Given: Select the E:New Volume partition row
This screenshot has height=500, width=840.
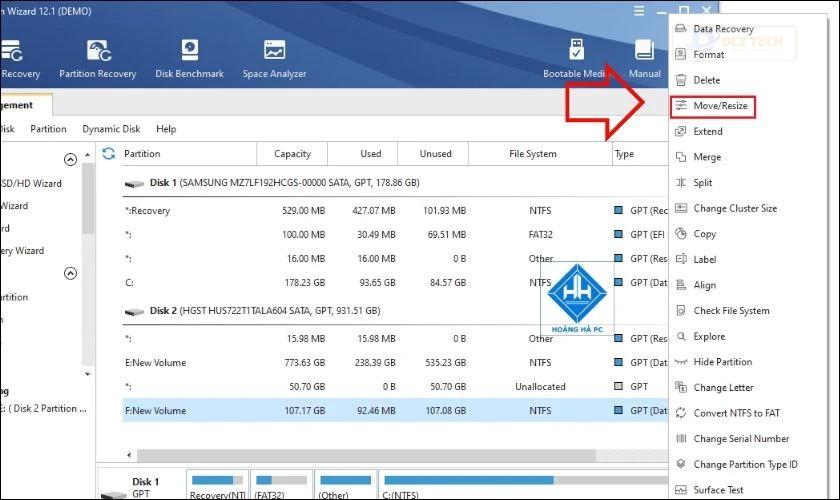Looking at the screenshot, I should (x=395, y=363).
